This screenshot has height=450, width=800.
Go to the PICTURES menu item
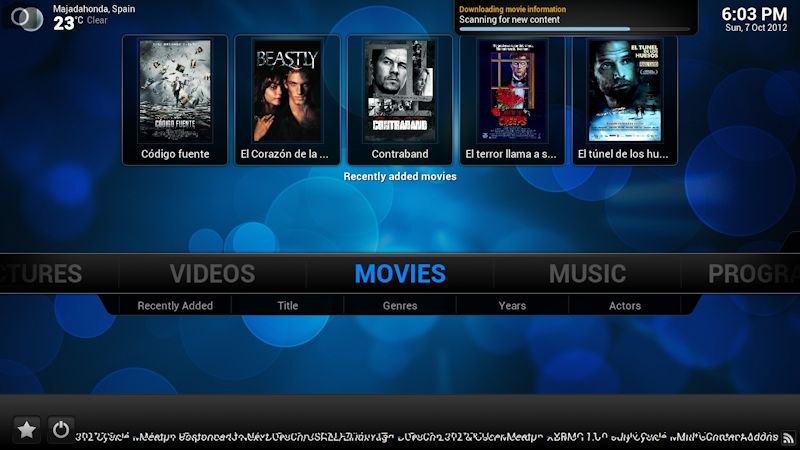point(41,274)
